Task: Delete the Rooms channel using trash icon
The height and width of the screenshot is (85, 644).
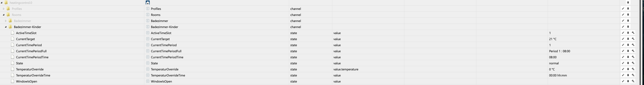Action: pos(628,14)
